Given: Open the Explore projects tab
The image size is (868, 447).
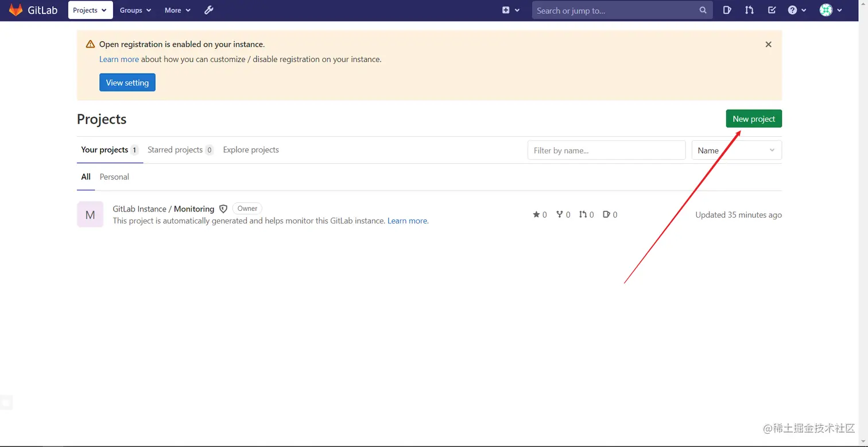Looking at the screenshot, I should point(251,150).
